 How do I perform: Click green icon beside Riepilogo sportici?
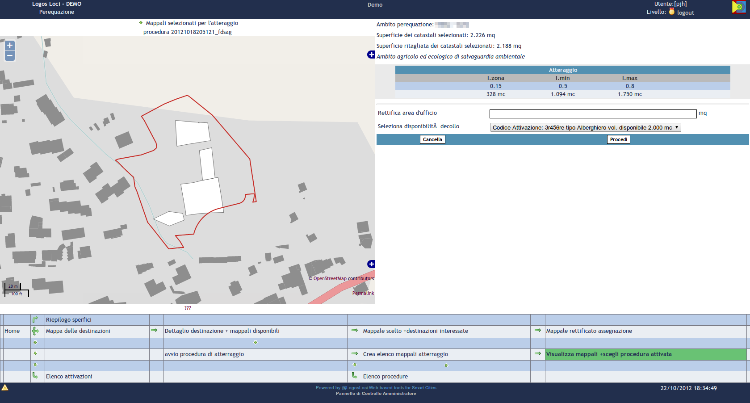pos(35,320)
